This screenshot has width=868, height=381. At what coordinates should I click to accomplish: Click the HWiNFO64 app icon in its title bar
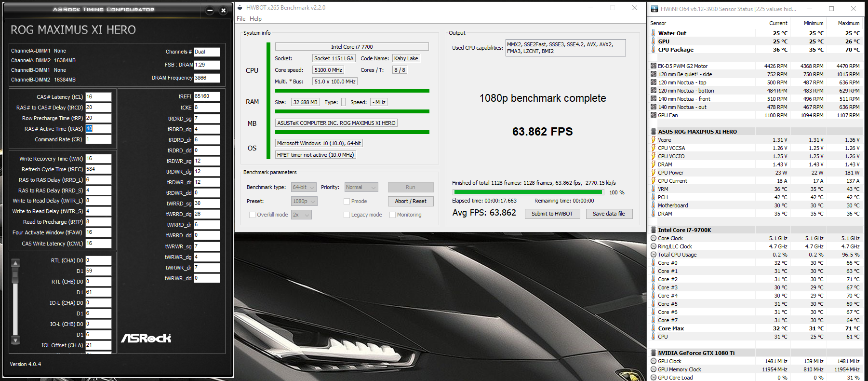pos(654,9)
